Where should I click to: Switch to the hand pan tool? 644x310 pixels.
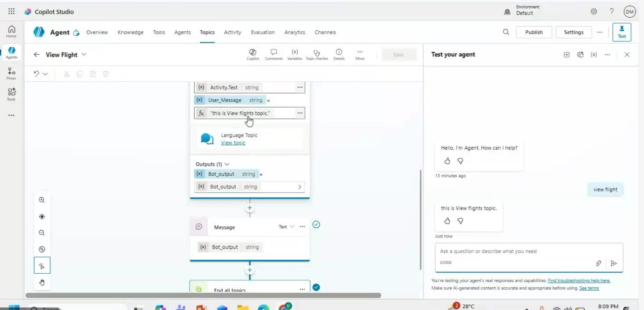(42, 283)
